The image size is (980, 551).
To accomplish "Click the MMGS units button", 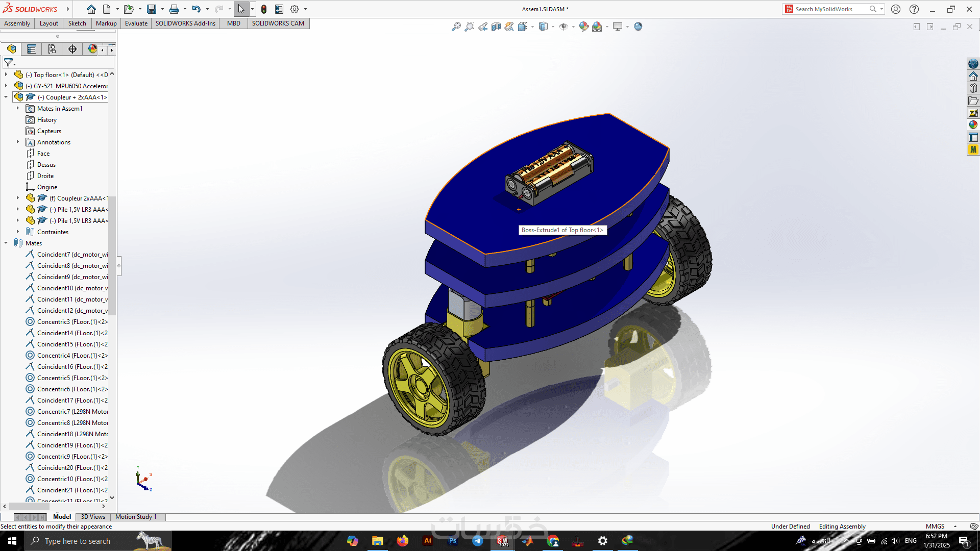I will point(935,527).
